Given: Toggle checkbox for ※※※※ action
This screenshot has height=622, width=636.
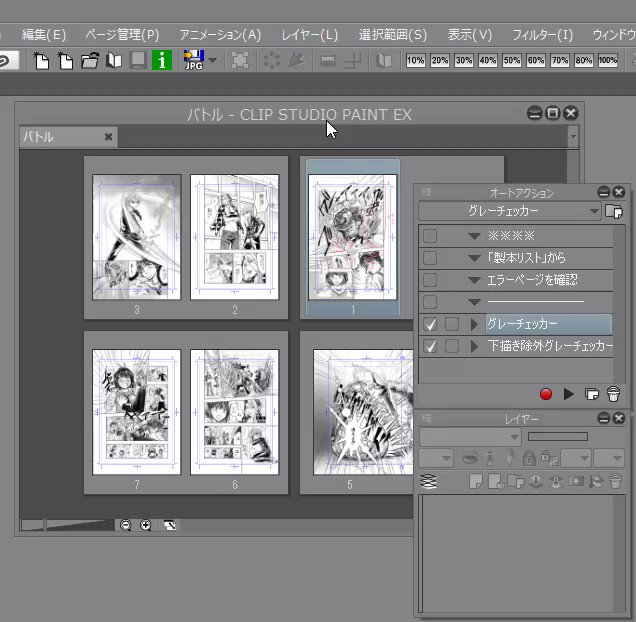Looking at the screenshot, I should pos(430,236).
